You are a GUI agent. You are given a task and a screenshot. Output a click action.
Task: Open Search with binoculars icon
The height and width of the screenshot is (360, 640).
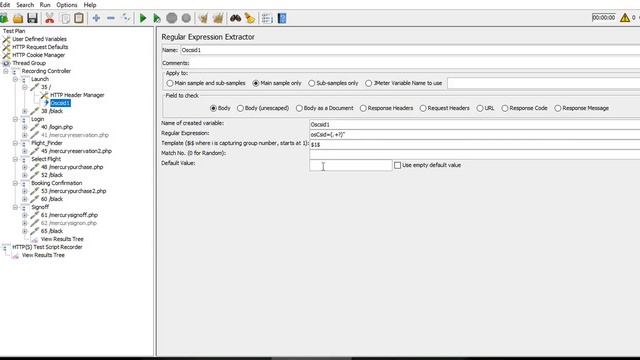tap(236, 18)
